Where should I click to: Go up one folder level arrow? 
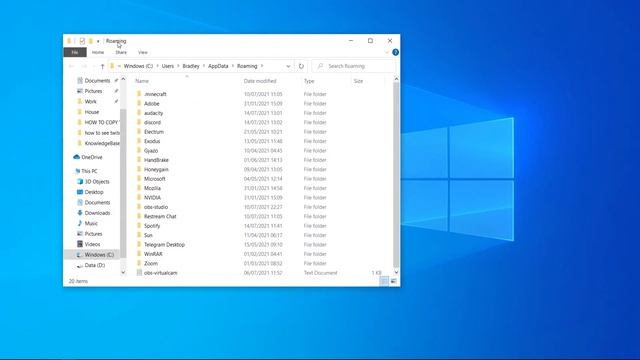click(102, 66)
